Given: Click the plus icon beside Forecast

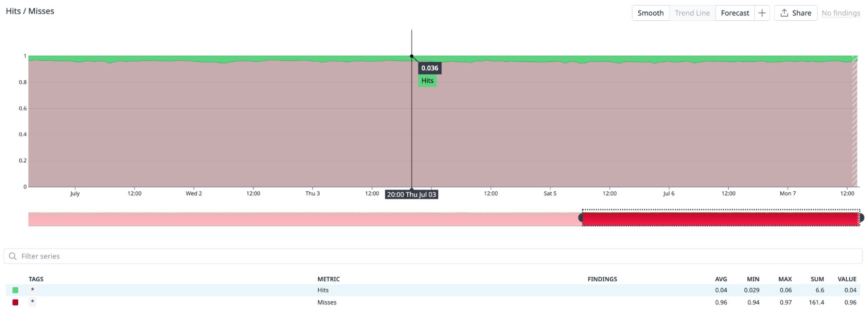Looking at the screenshot, I should click(762, 13).
